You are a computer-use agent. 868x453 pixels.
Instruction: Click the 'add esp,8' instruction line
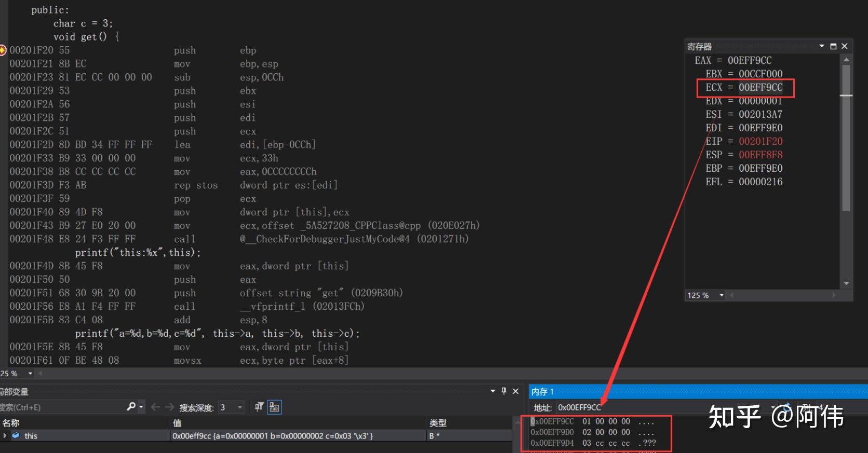(x=138, y=320)
